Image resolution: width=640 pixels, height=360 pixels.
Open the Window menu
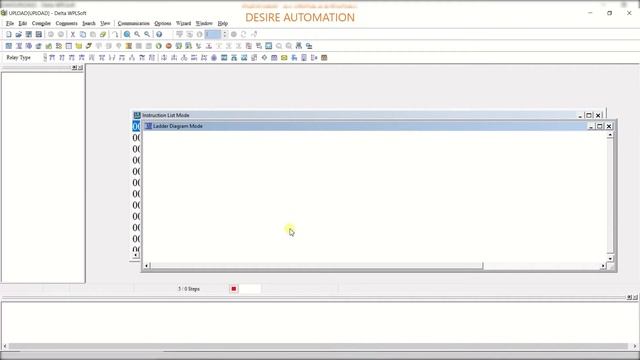click(204, 23)
